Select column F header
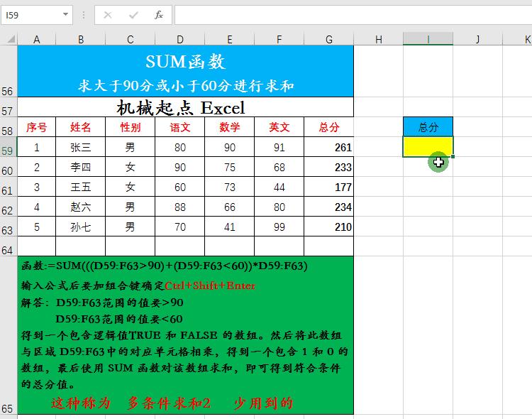The width and height of the screenshot is (532, 419). pos(279,40)
